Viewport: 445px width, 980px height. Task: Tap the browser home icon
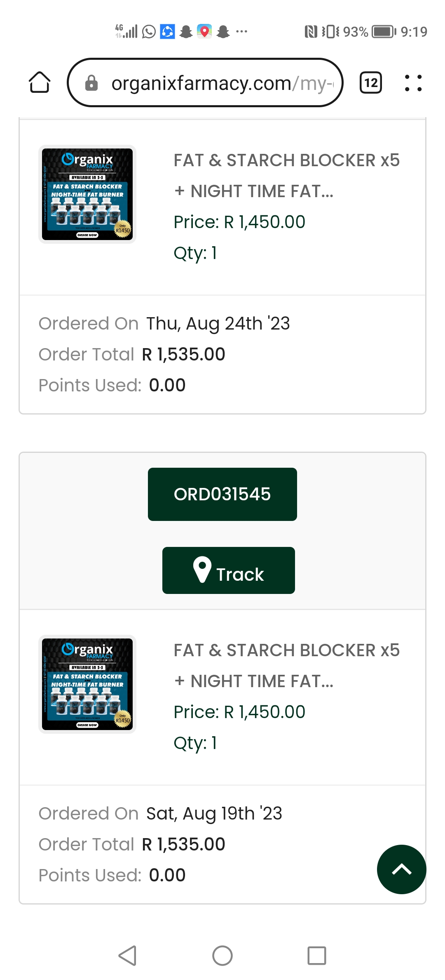coord(40,82)
